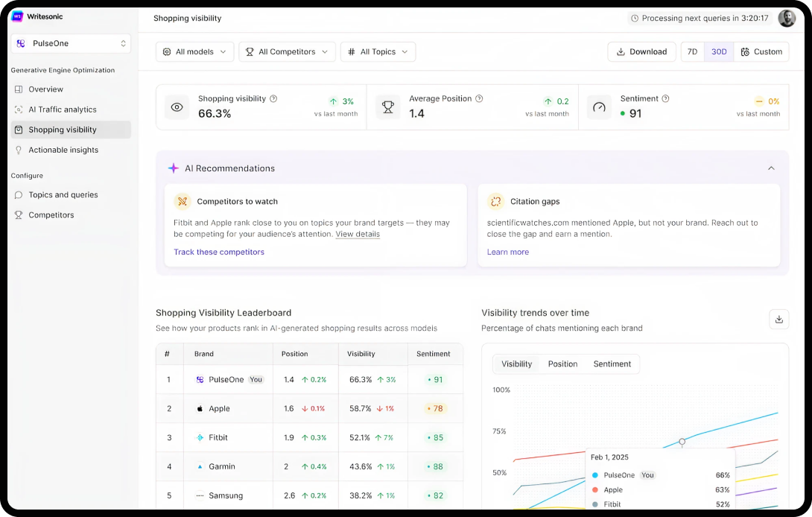Click the Shopping visibility info icon
The height and width of the screenshot is (517, 812).
pos(273,98)
